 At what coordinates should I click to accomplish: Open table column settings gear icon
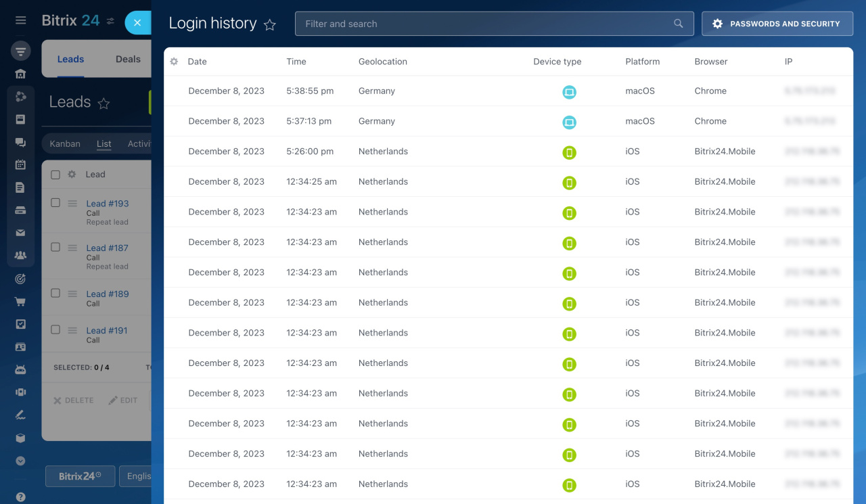(x=174, y=62)
